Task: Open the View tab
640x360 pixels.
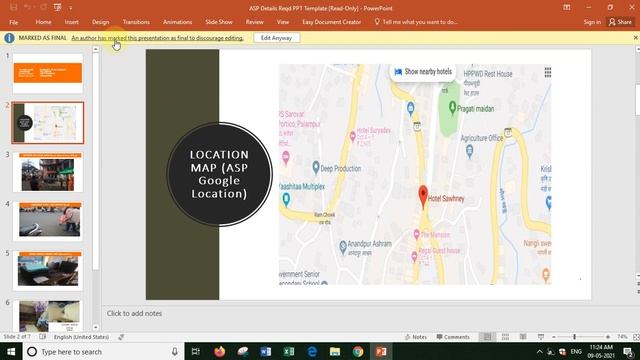Action: coord(282,22)
